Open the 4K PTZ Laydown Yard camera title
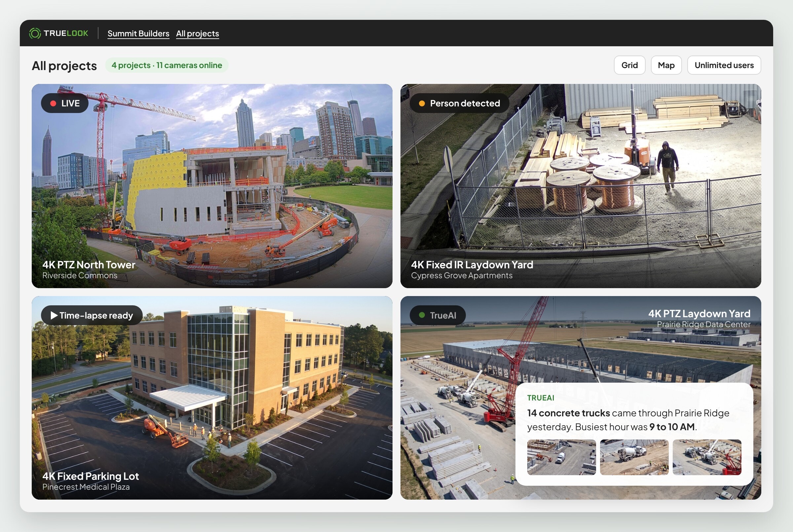 click(699, 314)
